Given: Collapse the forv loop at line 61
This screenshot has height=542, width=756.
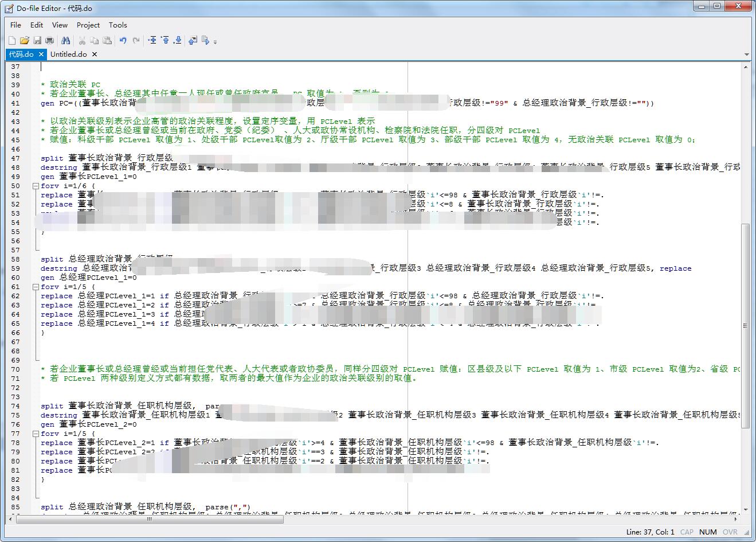Looking at the screenshot, I should [36, 287].
